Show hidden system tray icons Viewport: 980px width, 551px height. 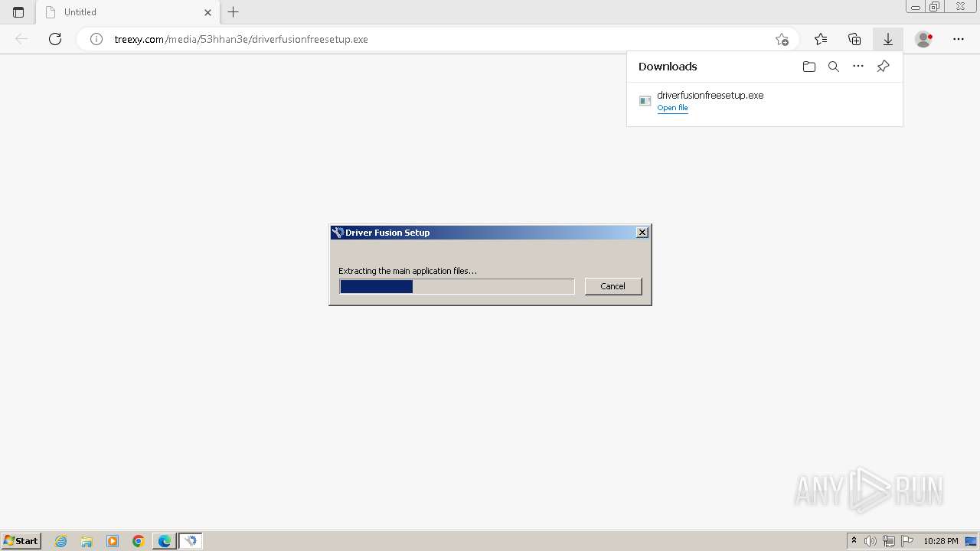(x=854, y=541)
